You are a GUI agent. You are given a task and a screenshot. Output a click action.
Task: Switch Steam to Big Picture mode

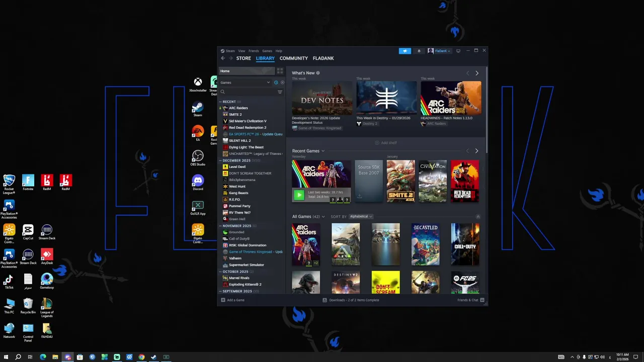point(458,51)
